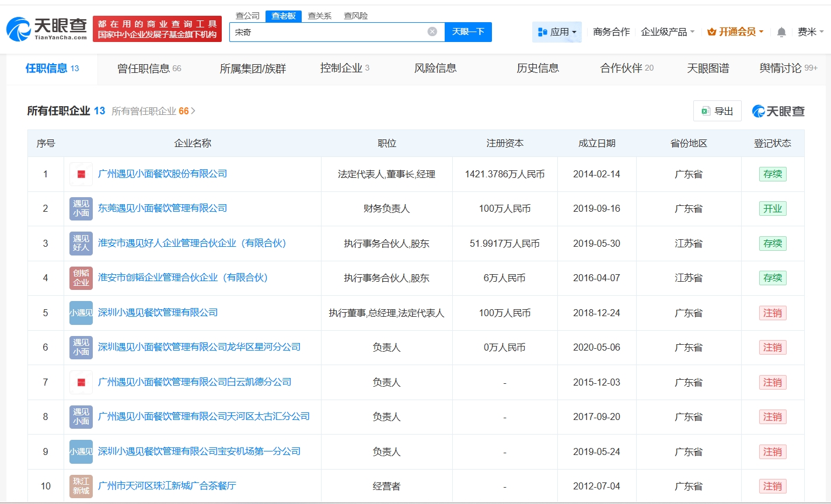This screenshot has width=831, height=504.
Task: Click the Tianyancha logo in header
Action: [47, 29]
